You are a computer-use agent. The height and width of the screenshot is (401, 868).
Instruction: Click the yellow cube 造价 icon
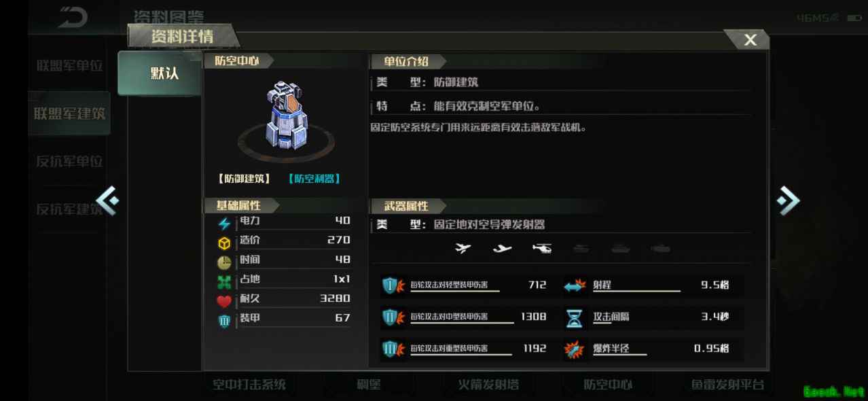point(224,243)
